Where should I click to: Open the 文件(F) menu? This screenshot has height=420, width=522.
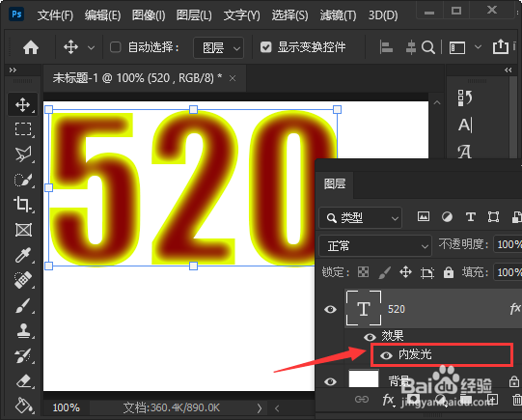[55, 15]
